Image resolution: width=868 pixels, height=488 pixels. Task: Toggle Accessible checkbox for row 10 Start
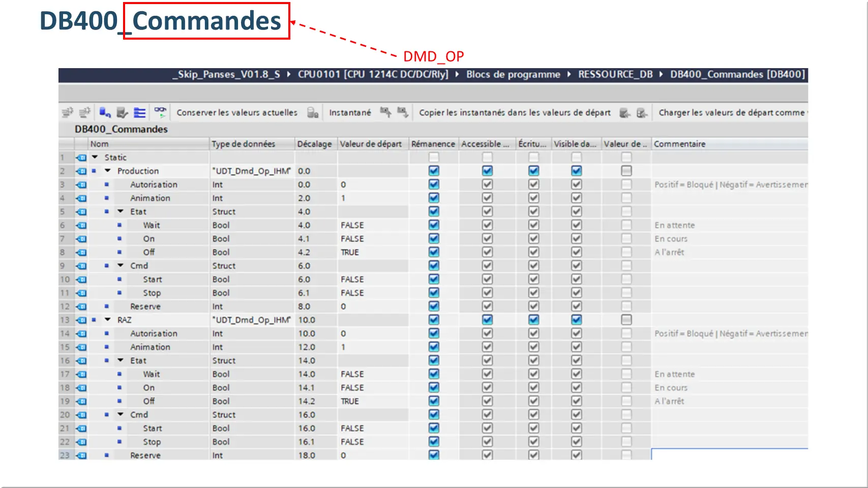point(487,279)
